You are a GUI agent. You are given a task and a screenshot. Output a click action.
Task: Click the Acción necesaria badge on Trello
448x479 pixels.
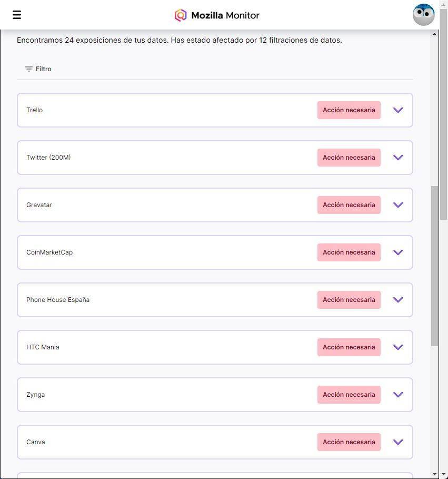349,110
